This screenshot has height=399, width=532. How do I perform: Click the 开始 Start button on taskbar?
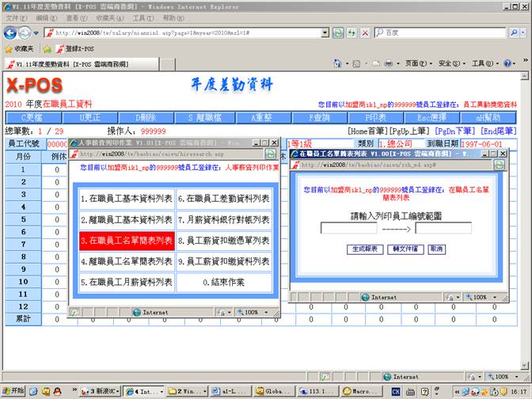point(13,391)
